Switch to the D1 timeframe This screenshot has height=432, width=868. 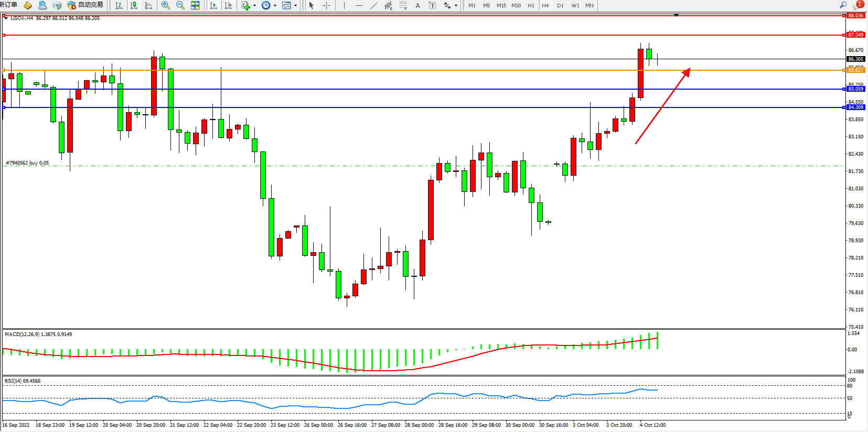560,5
